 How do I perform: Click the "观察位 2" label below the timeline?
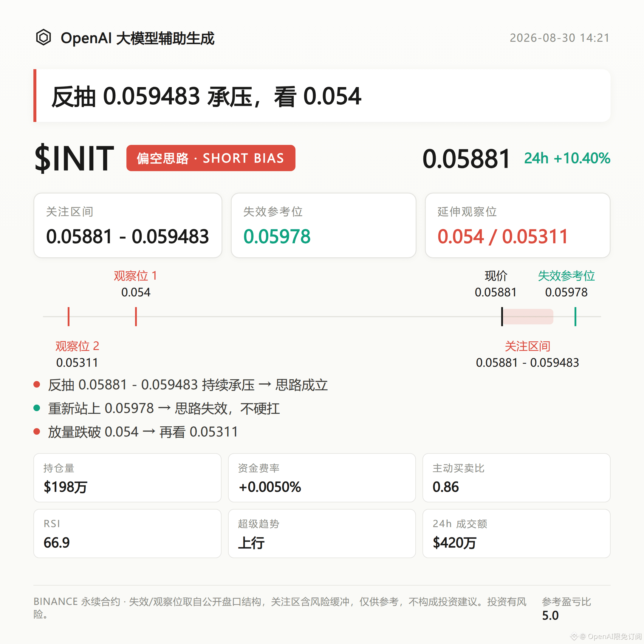tap(77, 346)
